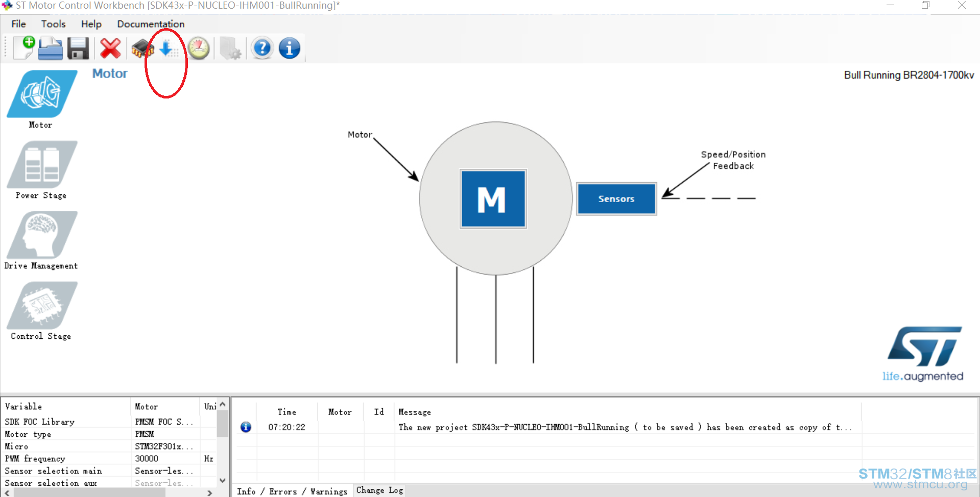Click the Id column header in the log
This screenshot has height=497, width=980.
click(x=379, y=412)
